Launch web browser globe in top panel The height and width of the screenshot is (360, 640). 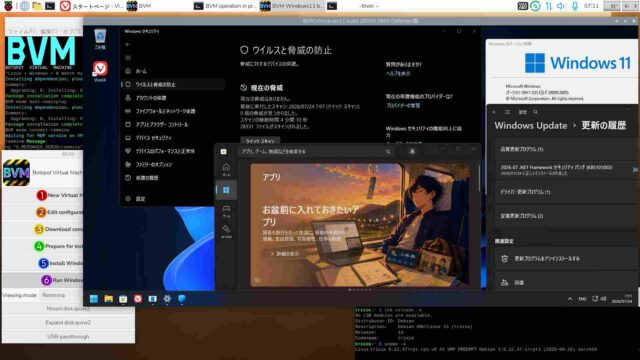pyautogui.click(x=24, y=6)
